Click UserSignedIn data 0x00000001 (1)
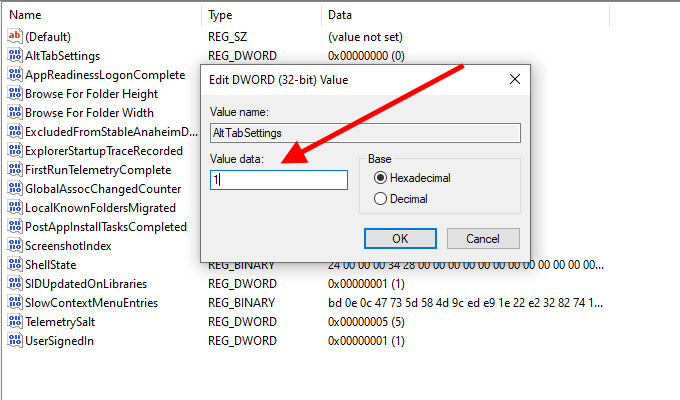The height and width of the screenshot is (400, 680). (x=366, y=341)
